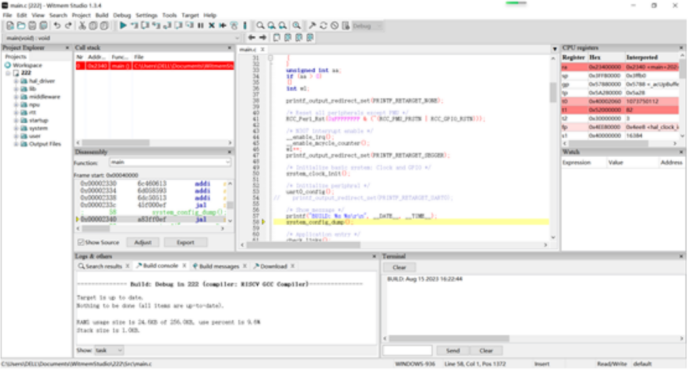
Task: Click the Workspace globe icon
Action: click(x=8, y=65)
